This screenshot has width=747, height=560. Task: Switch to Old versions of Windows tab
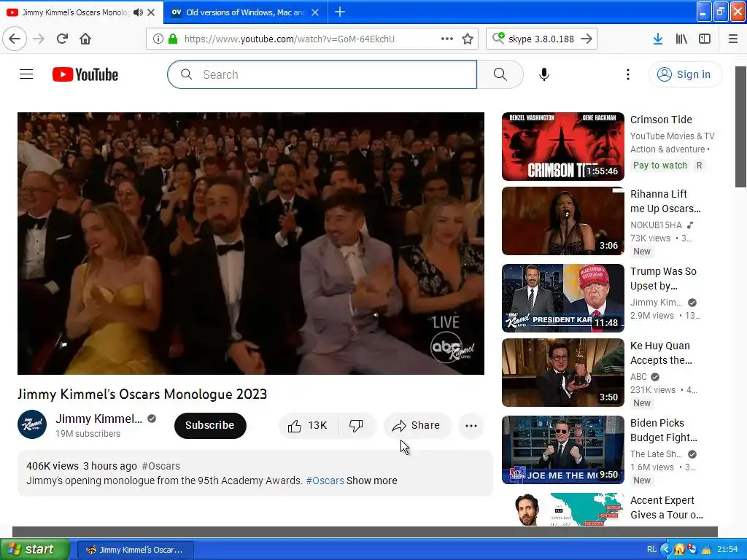pos(245,12)
